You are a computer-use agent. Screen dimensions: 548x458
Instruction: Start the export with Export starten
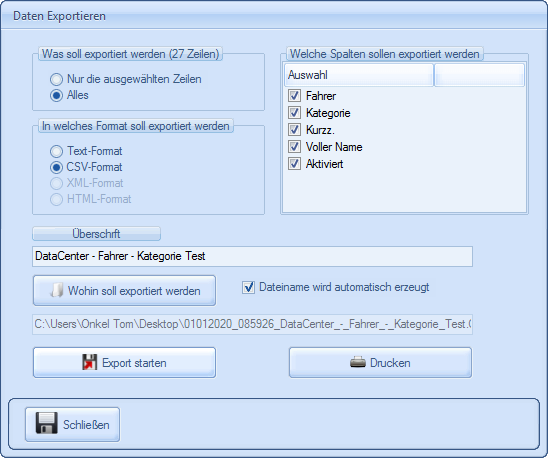124,363
